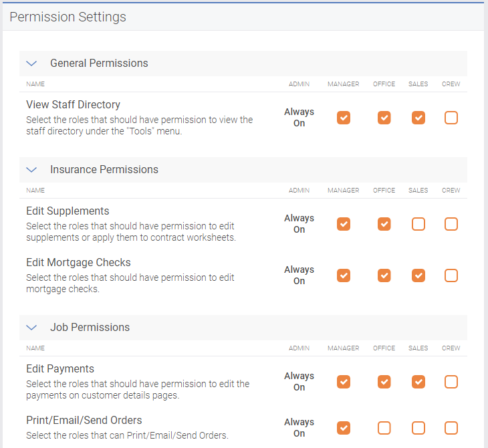488x448 pixels.
Task: Uncheck Sales for Edit Mortgage Checks
Action: point(418,275)
